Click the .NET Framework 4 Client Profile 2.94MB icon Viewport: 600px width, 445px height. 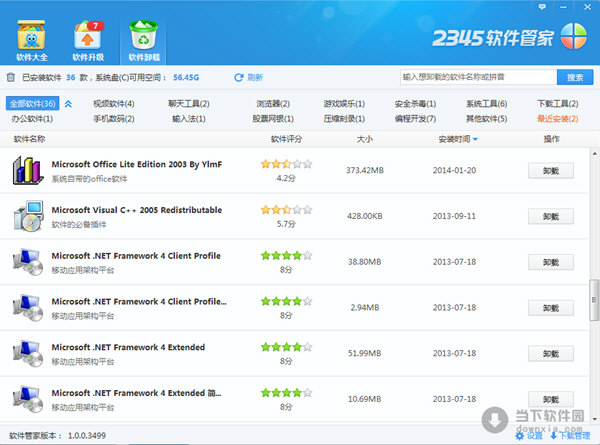[28, 308]
